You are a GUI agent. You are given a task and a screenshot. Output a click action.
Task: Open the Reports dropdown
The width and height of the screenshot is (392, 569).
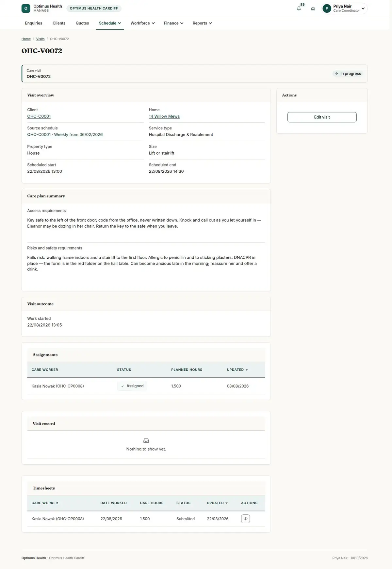(202, 23)
